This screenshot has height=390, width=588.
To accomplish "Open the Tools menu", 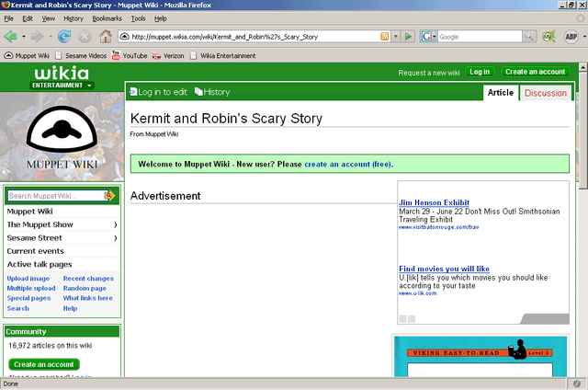I will point(138,18).
